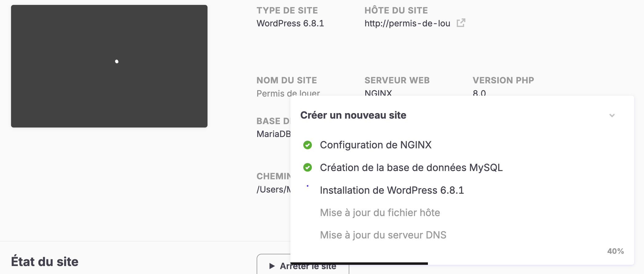Image resolution: width=644 pixels, height=274 pixels.
Task: Click the Permis de louer site name
Action: click(x=288, y=93)
